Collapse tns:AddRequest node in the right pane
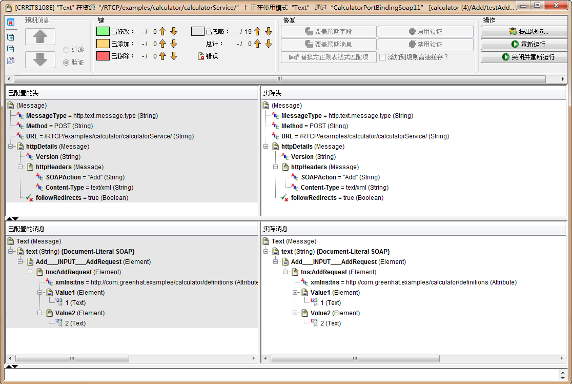 (x=286, y=272)
